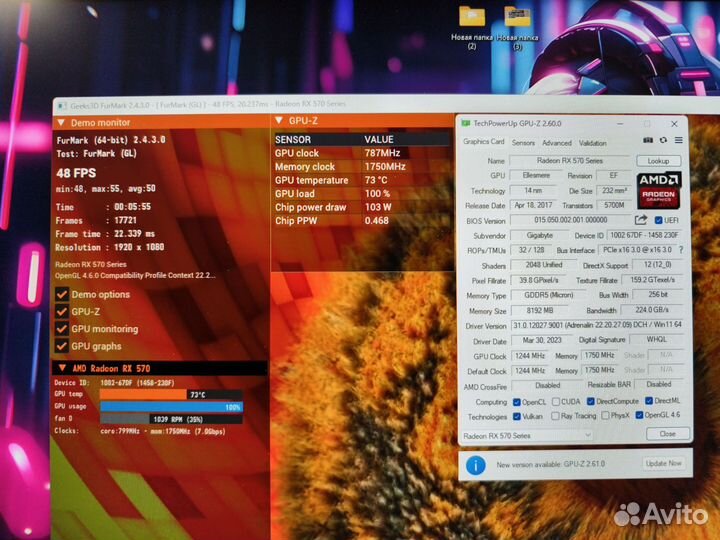The image size is (720, 540).
Task: Uncheck GPU monitoring in FurMark
Action: click(62, 329)
